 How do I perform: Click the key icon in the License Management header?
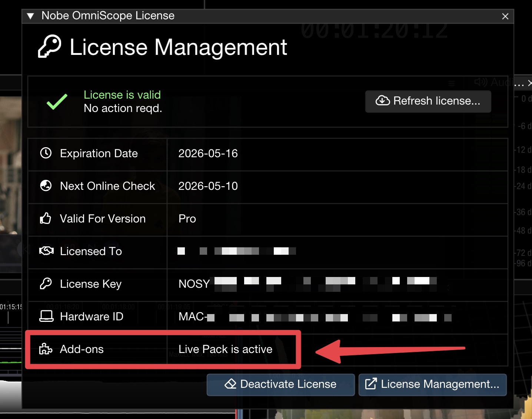[50, 46]
